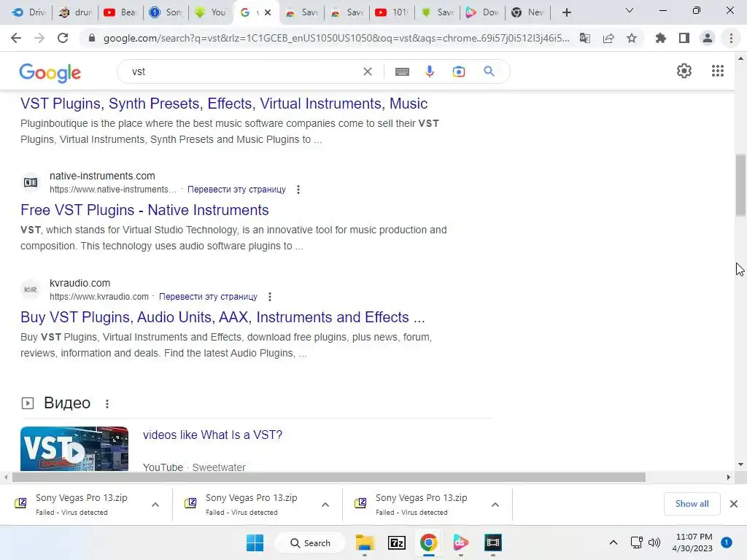Image resolution: width=747 pixels, height=560 pixels.
Task: Open clock and date 11:07 PM
Action: coord(694,542)
